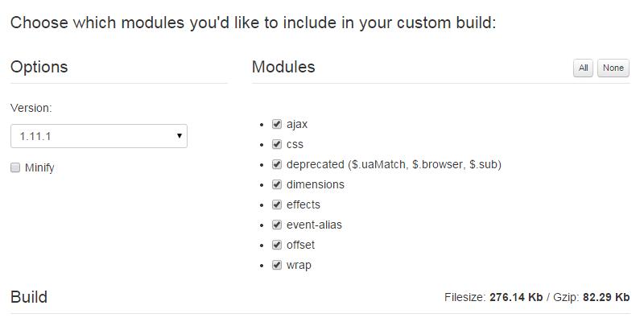Click the dimensions label text
This screenshot has height=322, width=644.
coord(315,184)
